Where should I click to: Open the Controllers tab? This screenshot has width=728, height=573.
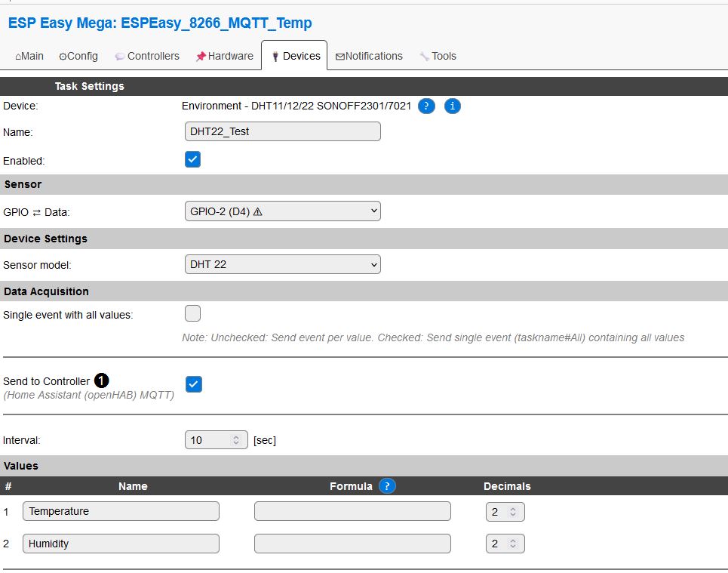coord(146,56)
